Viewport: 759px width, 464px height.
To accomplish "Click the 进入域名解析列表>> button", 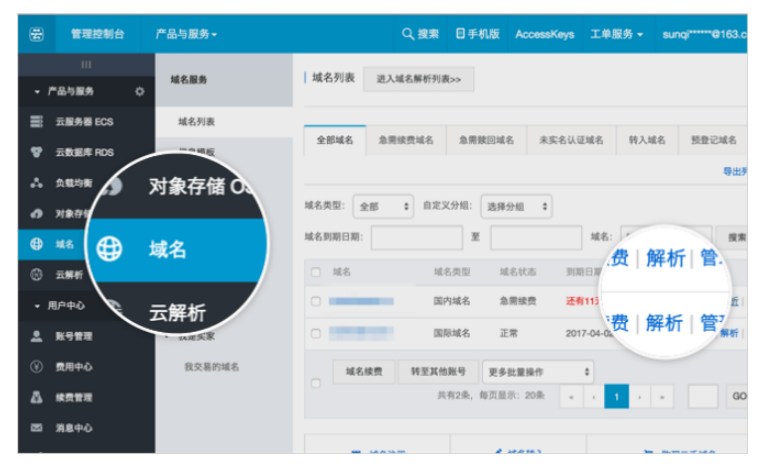I will (418, 79).
